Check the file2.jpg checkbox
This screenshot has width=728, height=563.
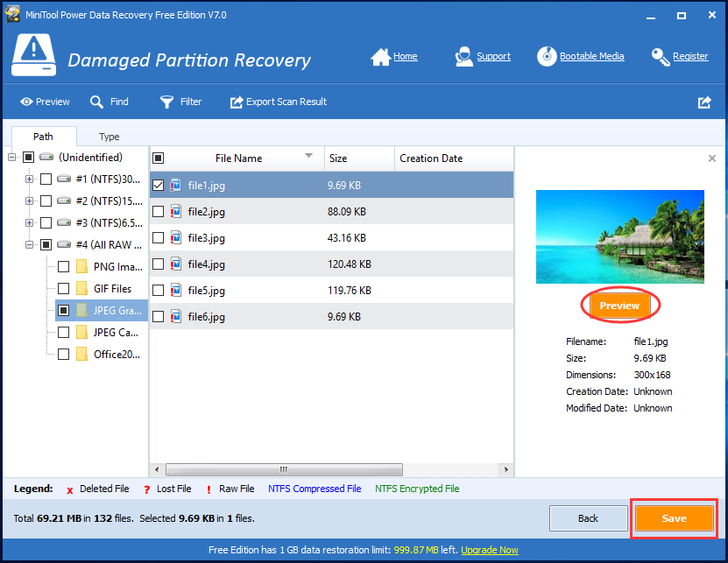click(x=159, y=212)
